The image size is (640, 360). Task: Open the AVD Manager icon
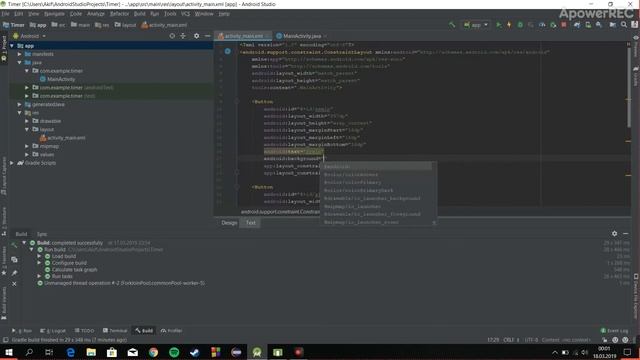[588, 25]
